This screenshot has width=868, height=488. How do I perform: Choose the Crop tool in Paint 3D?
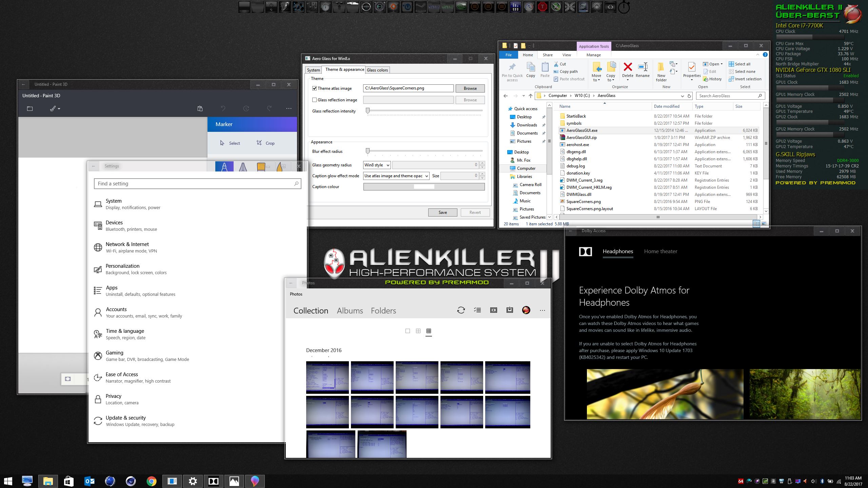click(x=265, y=143)
